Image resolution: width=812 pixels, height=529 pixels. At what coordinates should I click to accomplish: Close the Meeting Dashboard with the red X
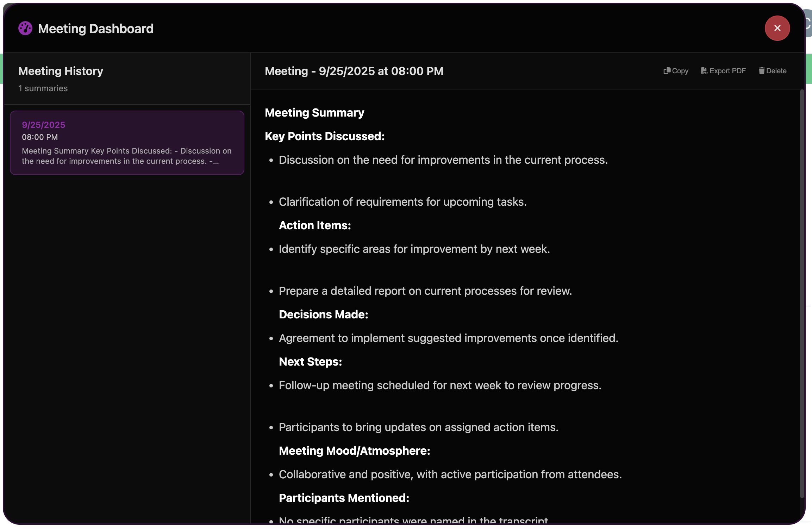pos(777,28)
